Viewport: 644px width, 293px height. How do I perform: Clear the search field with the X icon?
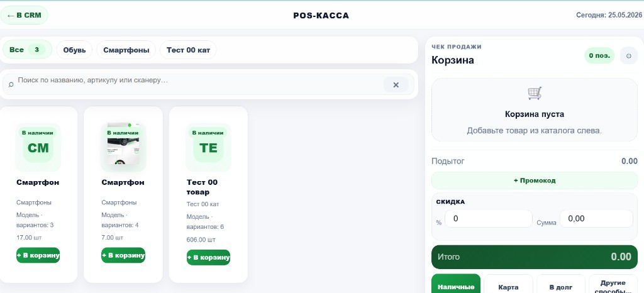[x=396, y=84]
